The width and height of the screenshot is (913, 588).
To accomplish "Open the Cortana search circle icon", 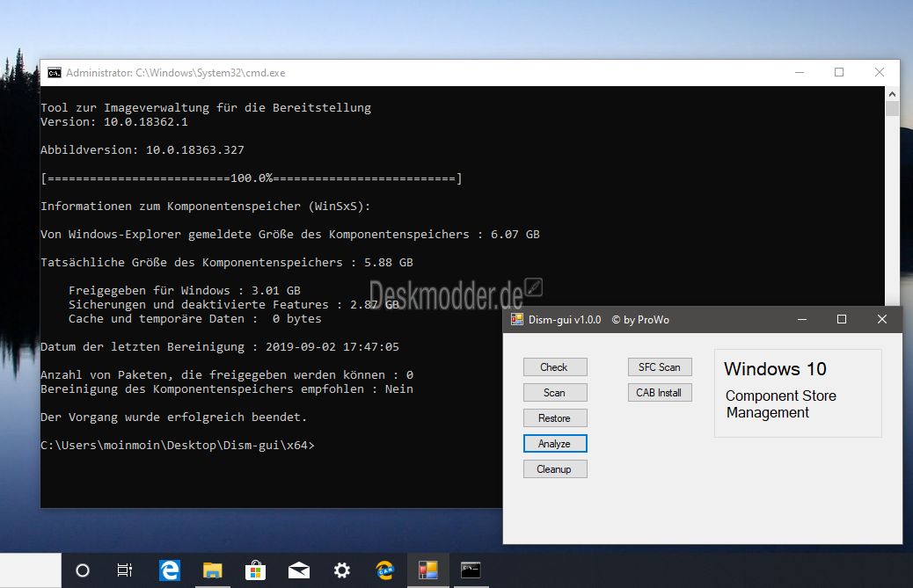I will [x=83, y=570].
